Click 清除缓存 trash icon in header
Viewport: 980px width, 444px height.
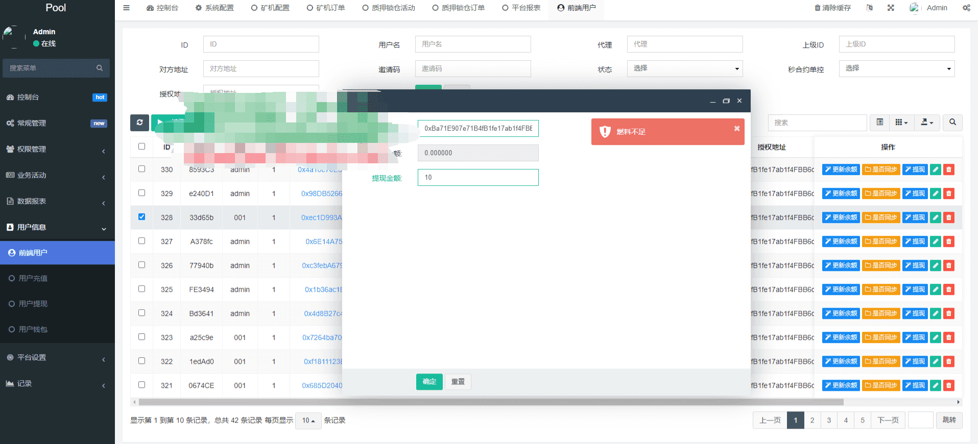point(818,8)
